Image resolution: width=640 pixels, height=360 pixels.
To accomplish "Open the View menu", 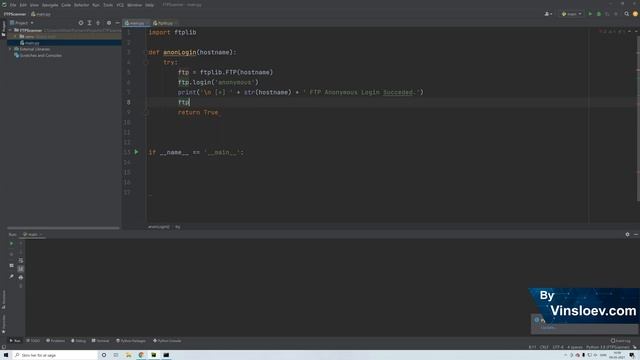I will pyautogui.click(x=34, y=5).
